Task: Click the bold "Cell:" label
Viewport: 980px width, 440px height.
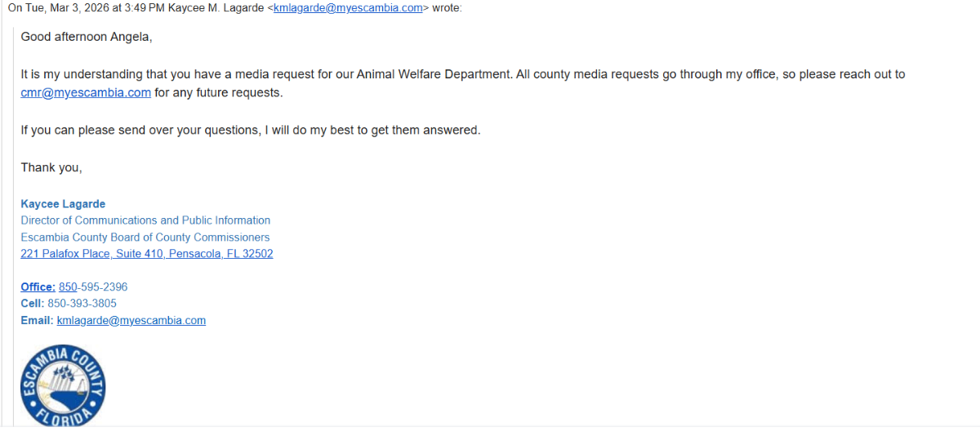Action: click(33, 304)
